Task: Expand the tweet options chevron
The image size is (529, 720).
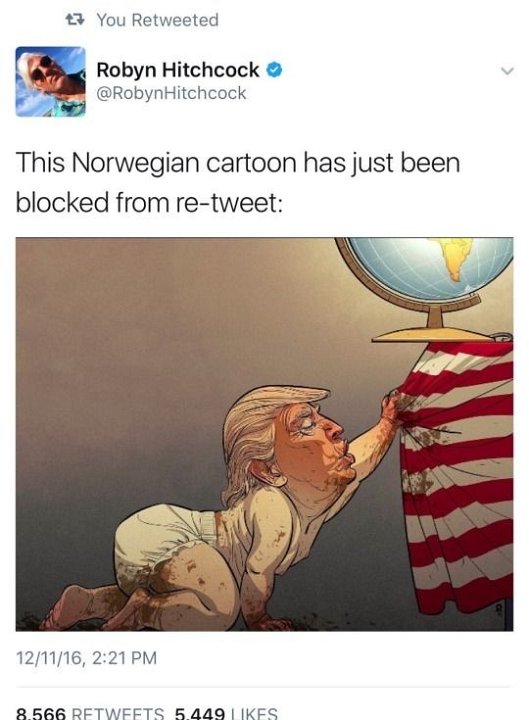Action: [x=506, y=71]
